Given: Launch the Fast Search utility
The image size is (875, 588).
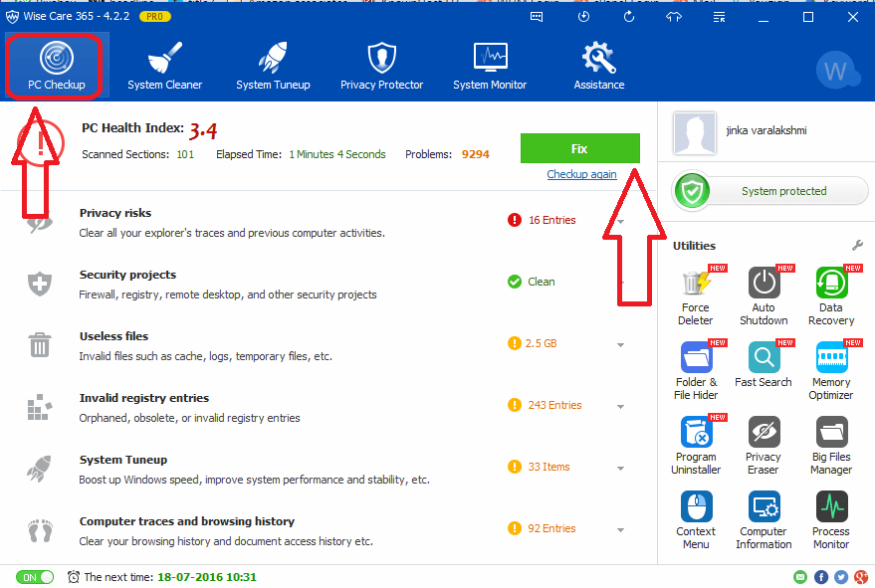Looking at the screenshot, I should [764, 365].
